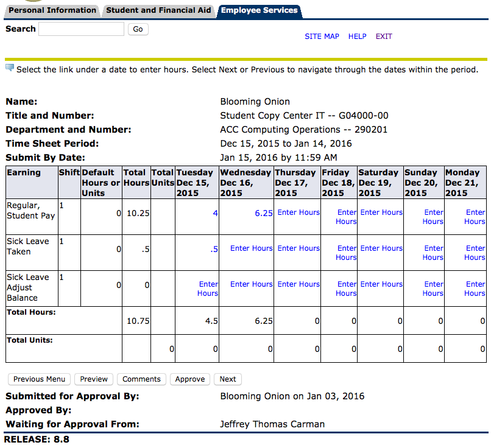Enter Hours for Sick Leave Adjust Balance on Saturday Dec 19

tap(381, 284)
